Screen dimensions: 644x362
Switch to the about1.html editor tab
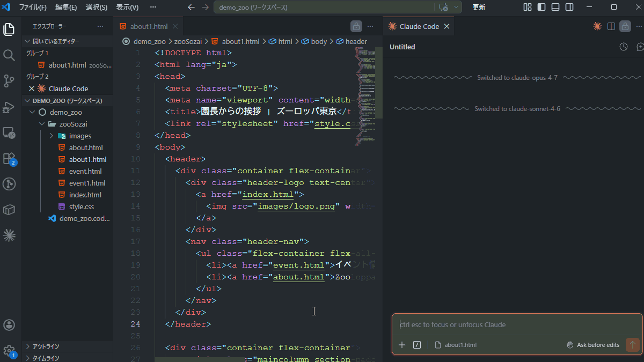pos(149,26)
